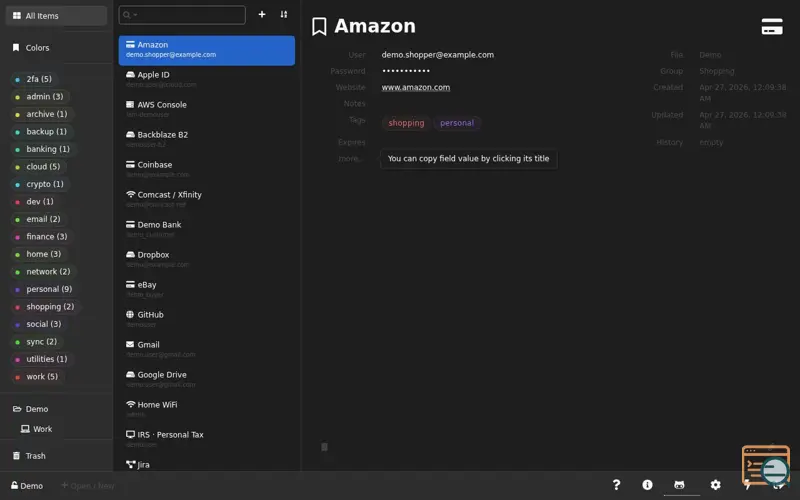This screenshot has height=500, width=800.
Task: Filter by the network (2) tag
Action: tap(43, 271)
